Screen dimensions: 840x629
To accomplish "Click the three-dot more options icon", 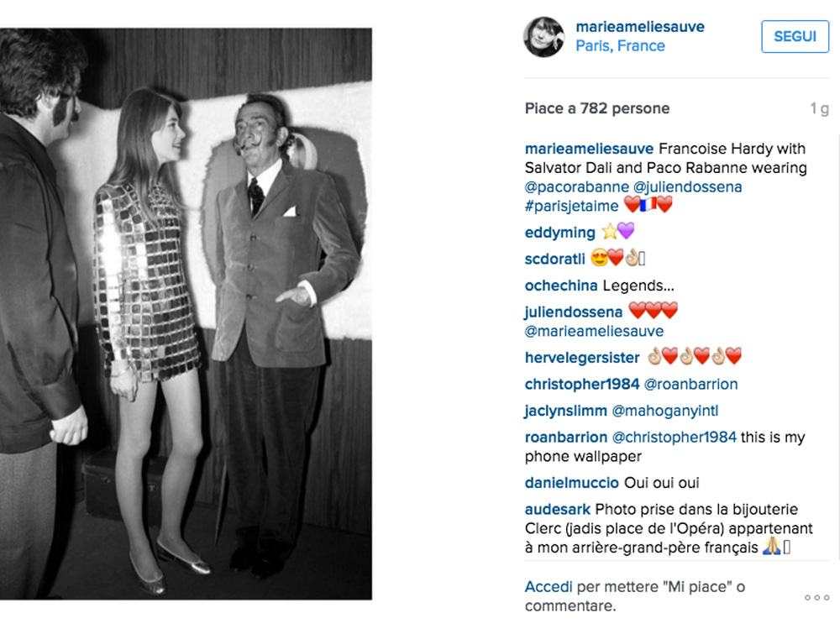I will (816, 597).
